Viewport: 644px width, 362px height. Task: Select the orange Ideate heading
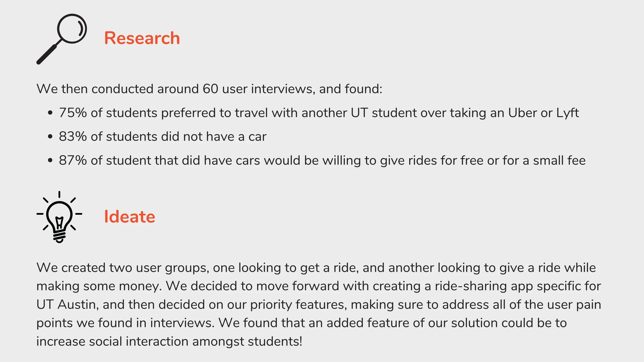pos(129,217)
